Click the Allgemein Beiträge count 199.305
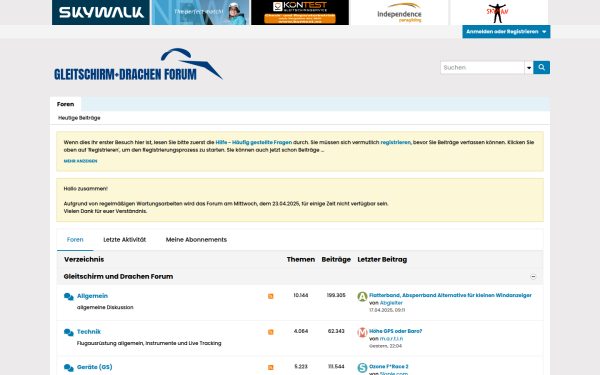Viewport: 600px width, 375px height. (x=336, y=295)
